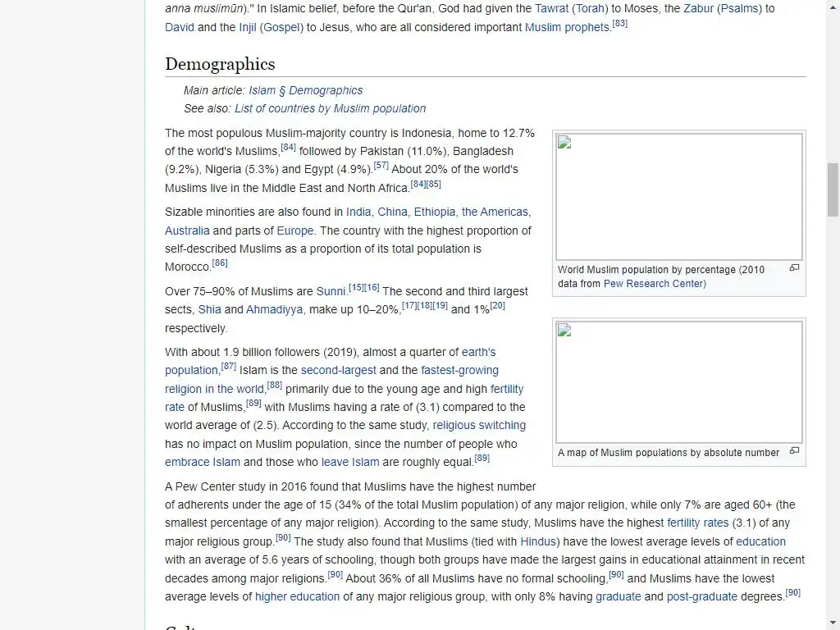Viewport: 840px width, 630px height.
Task: Click the page vertical scrollbar thumb
Action: pyautogui.click(x=833, y=189)
